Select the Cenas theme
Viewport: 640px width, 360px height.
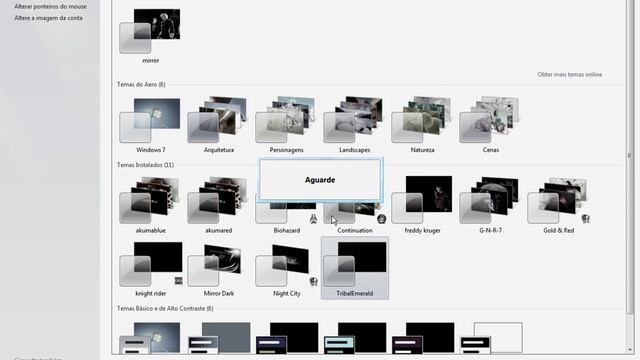(x=490, y=121)
